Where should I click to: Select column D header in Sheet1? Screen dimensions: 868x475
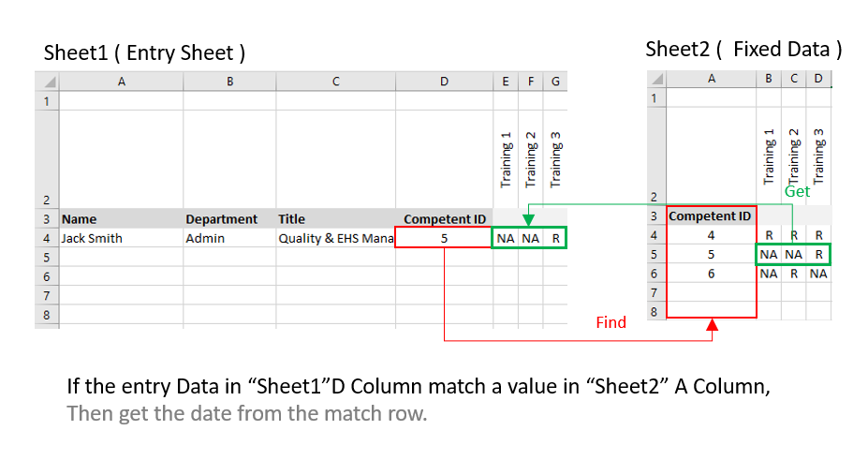444,82
